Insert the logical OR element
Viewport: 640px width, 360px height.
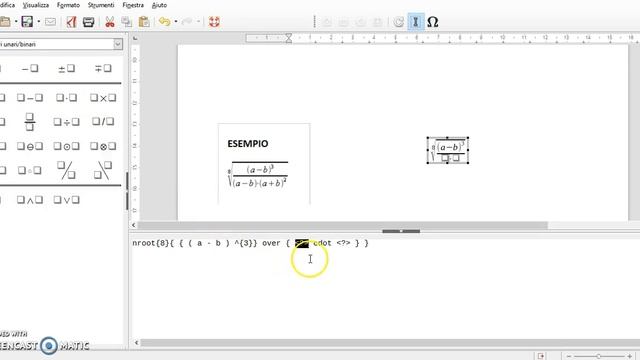(x=67, y=200)
